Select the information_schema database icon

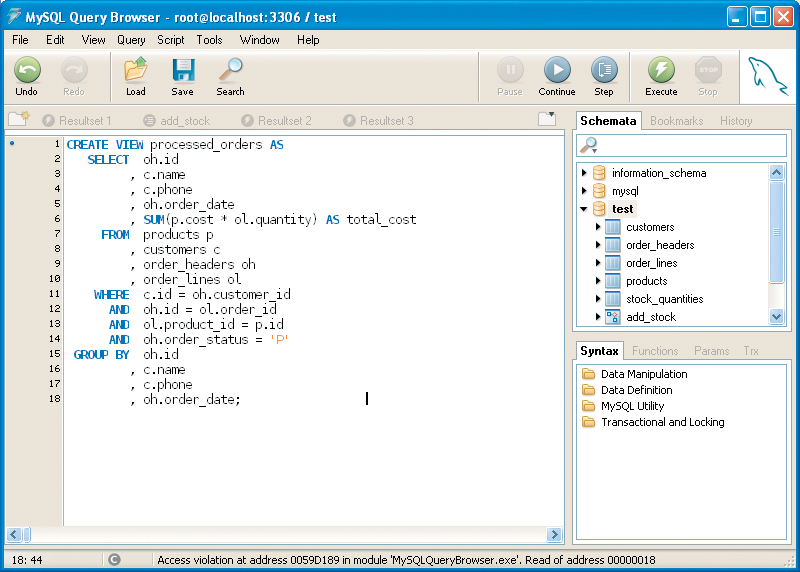pyautogui.click(x=599, y=173)
